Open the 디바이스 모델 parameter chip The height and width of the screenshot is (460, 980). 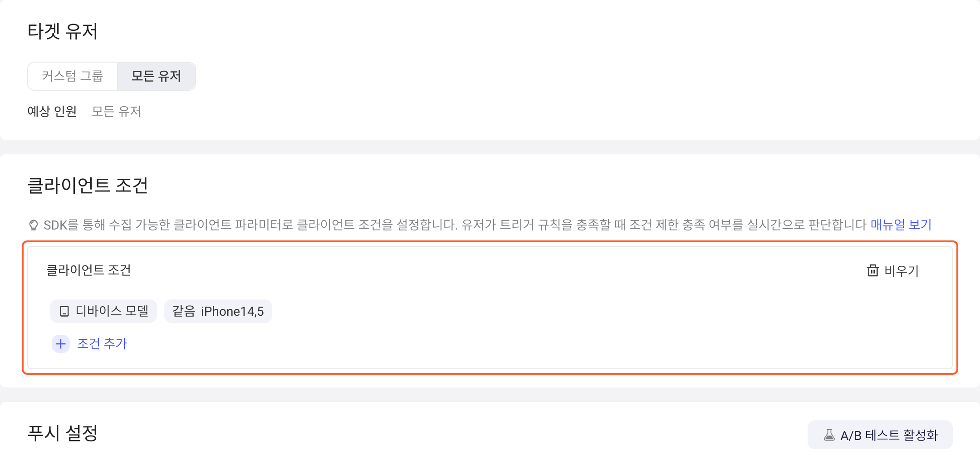(x=103, y=311)
